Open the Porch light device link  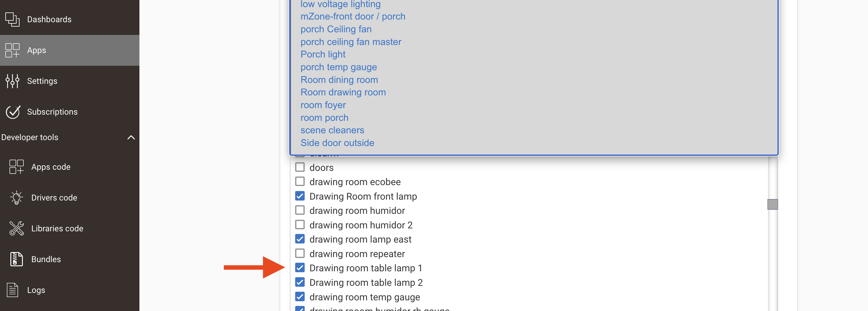[323, 54]
